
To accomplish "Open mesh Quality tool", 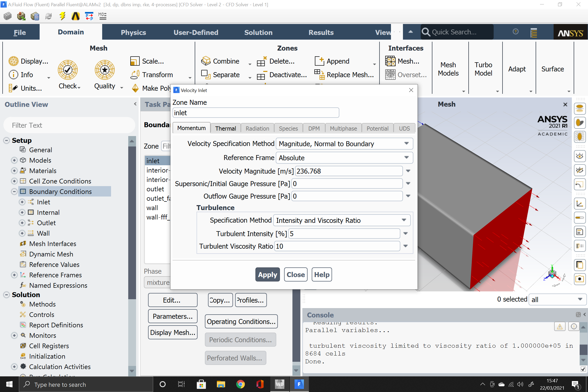I will coord(105,70).
